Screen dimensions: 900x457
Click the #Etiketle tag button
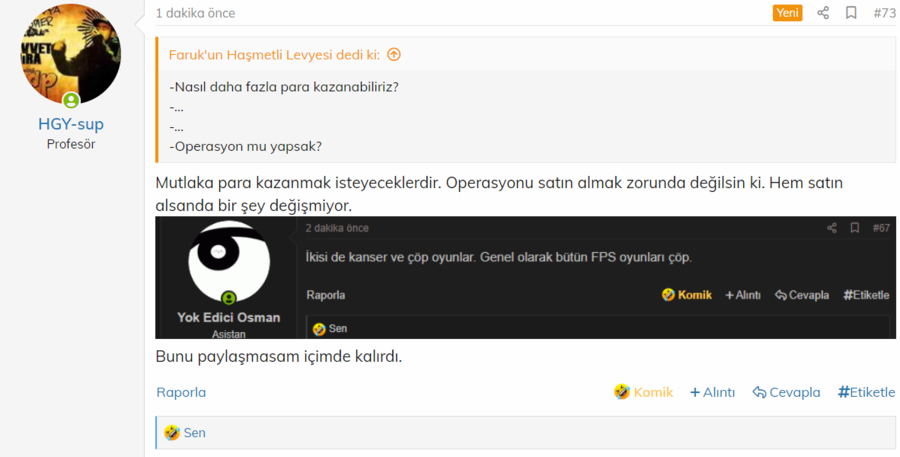pos(866,392)
